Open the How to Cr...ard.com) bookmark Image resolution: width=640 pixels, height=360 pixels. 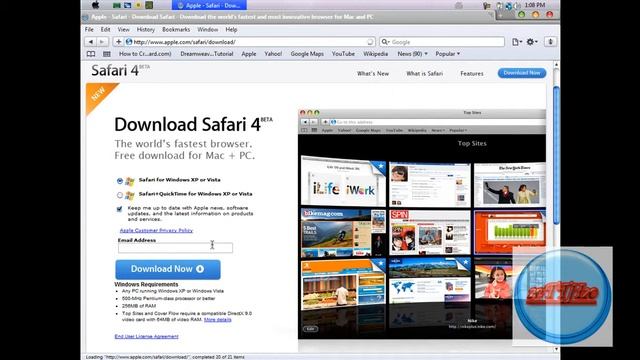click(145, 54)
